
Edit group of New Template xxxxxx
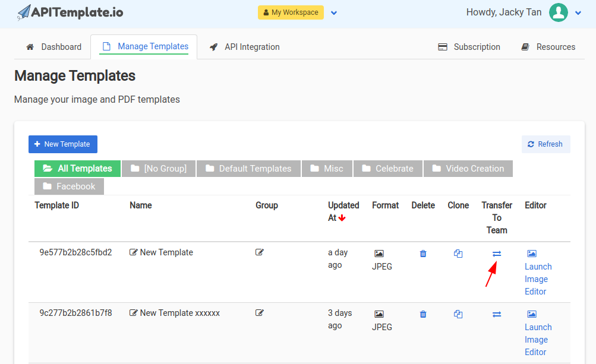260,313
